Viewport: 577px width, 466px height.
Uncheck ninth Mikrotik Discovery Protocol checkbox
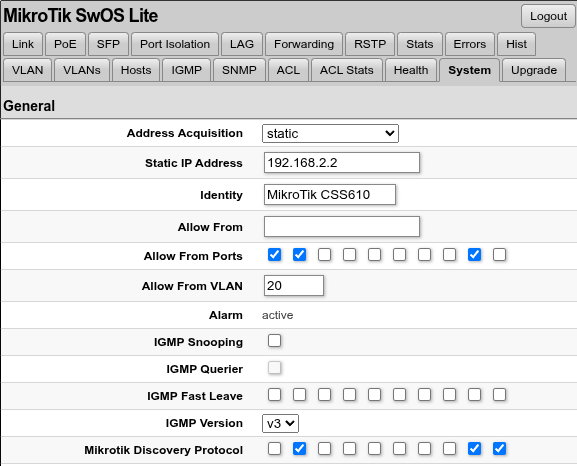point(474,448)
